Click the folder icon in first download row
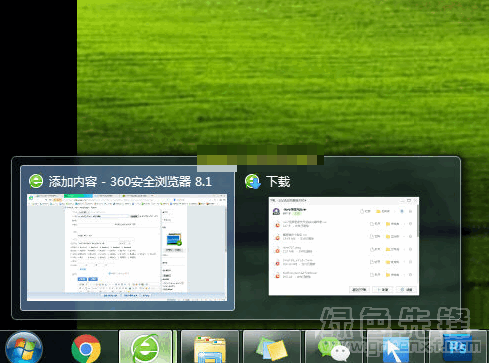 (x=378, y=211)
